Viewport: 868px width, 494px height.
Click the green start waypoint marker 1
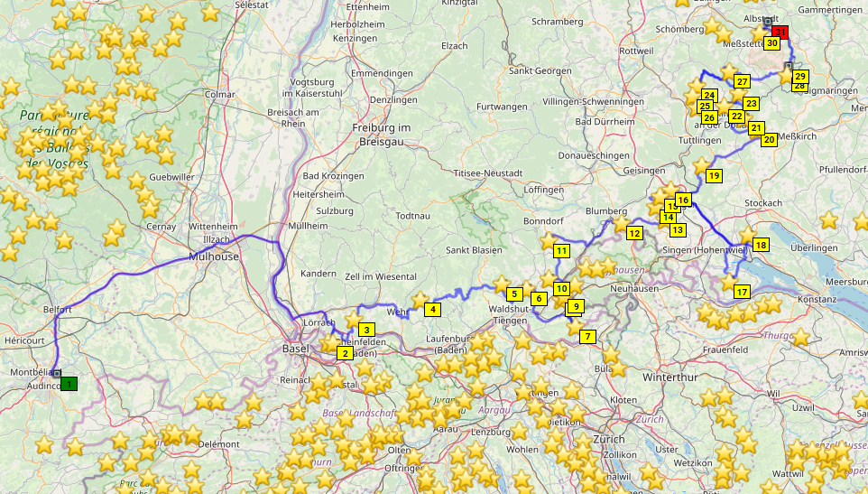click(x=70, y=384)
